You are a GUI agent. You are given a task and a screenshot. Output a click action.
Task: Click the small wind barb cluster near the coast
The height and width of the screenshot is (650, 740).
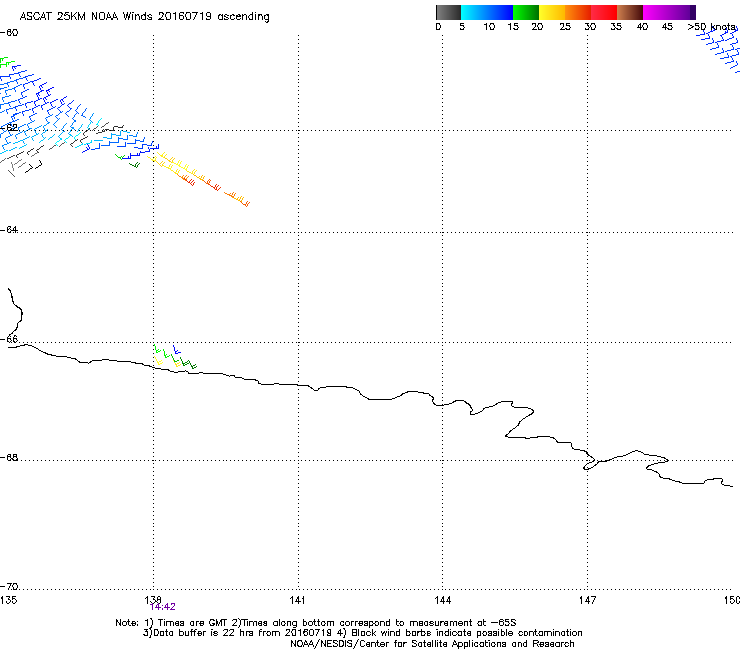tap(175, 357)
